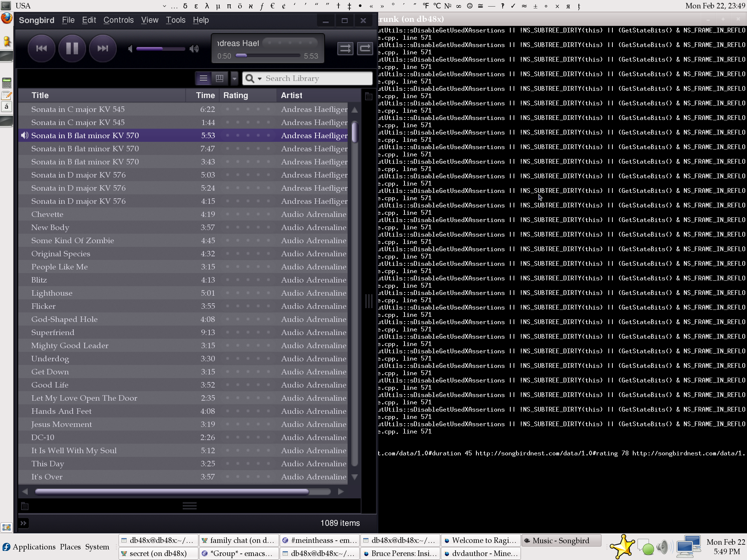Click the horizontal scrollbar left arrow
The height and width of the screenshot is (560, 747).
[x=25, y=491]
